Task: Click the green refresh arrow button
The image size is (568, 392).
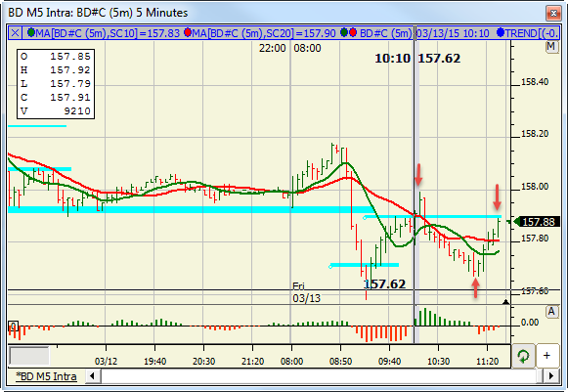Action: coord(523,356)
